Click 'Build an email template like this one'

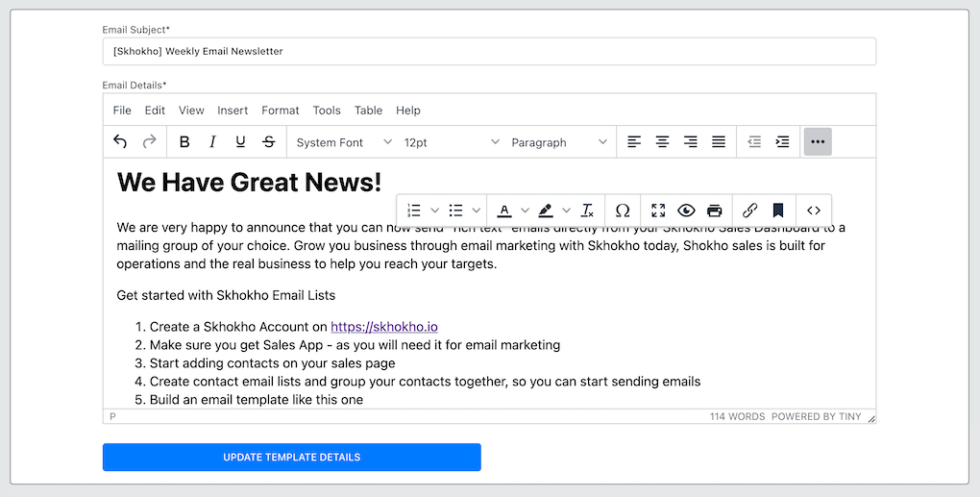257,400
